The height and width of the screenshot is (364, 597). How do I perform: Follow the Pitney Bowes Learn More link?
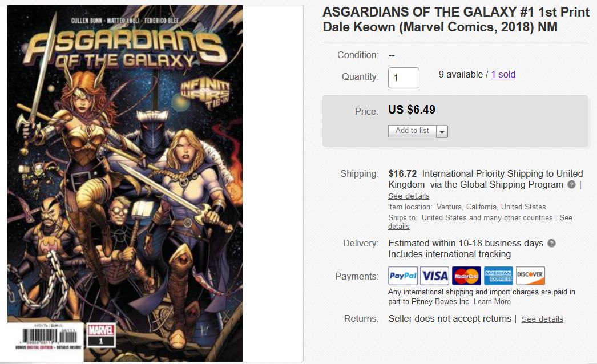[492, 302]
